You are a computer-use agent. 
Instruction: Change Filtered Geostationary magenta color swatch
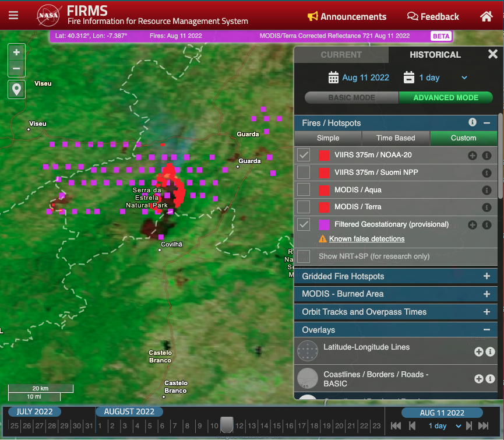pos(324,224)
